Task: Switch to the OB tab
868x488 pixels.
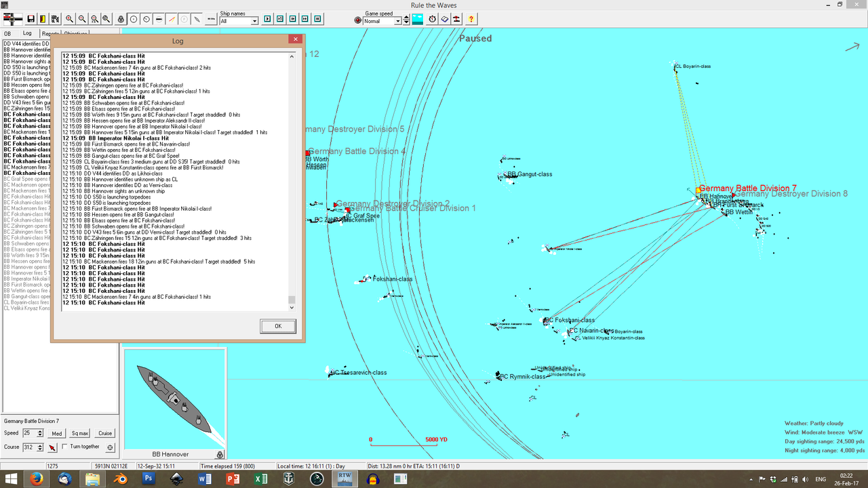Action: pos(8,33)
